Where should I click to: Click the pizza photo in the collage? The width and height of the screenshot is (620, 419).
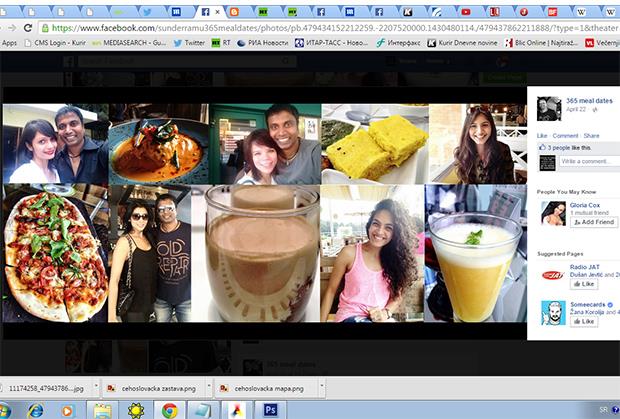[x=55, y=251]
